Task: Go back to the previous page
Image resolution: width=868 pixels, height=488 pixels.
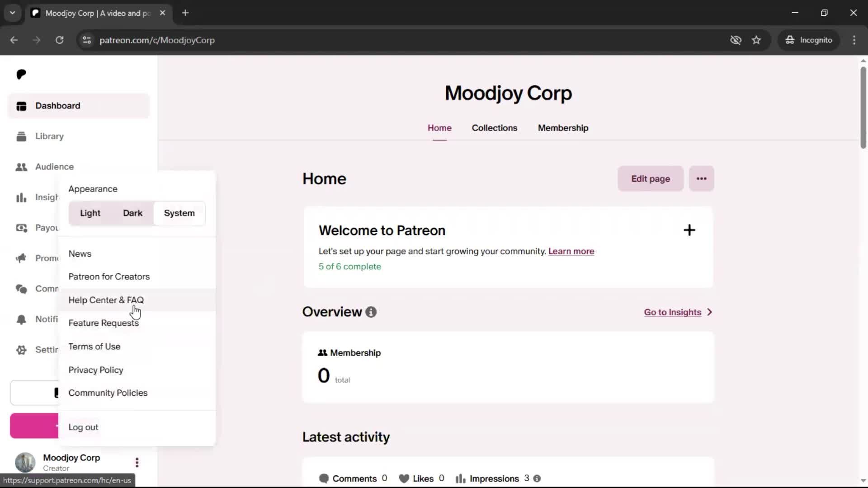Action: click(x=14, y=40)
